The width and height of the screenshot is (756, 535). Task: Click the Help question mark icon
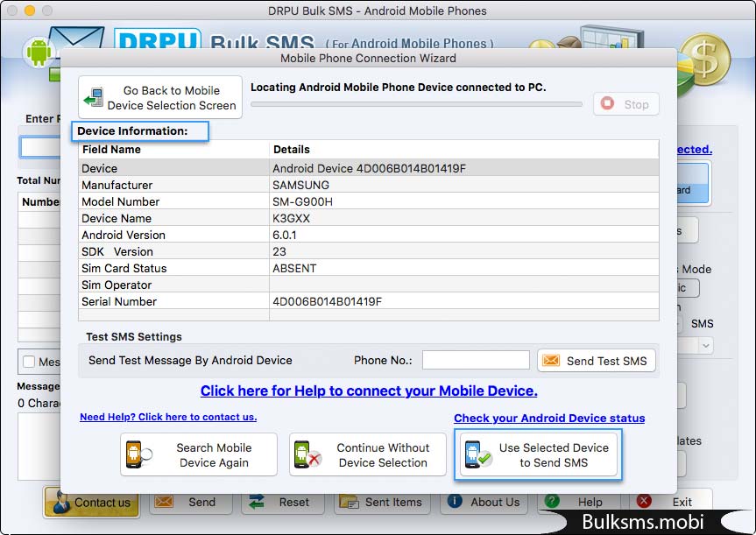coord(552,501)
